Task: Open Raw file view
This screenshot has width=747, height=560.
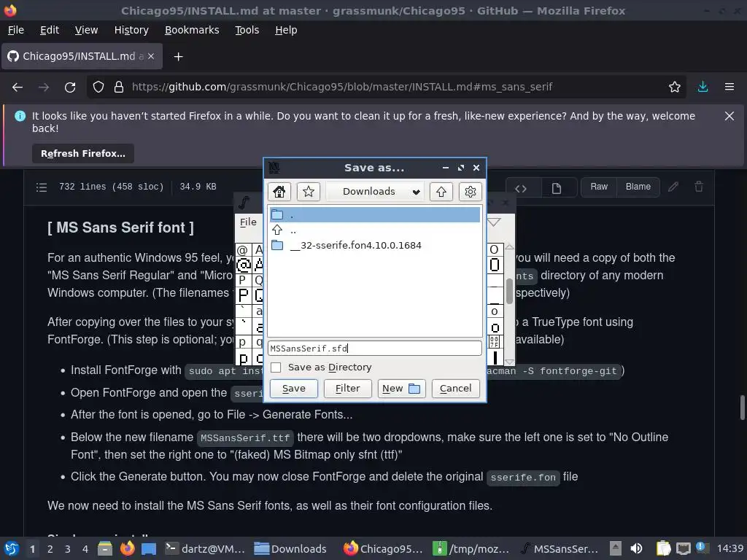Action: (x=599, y=187)
